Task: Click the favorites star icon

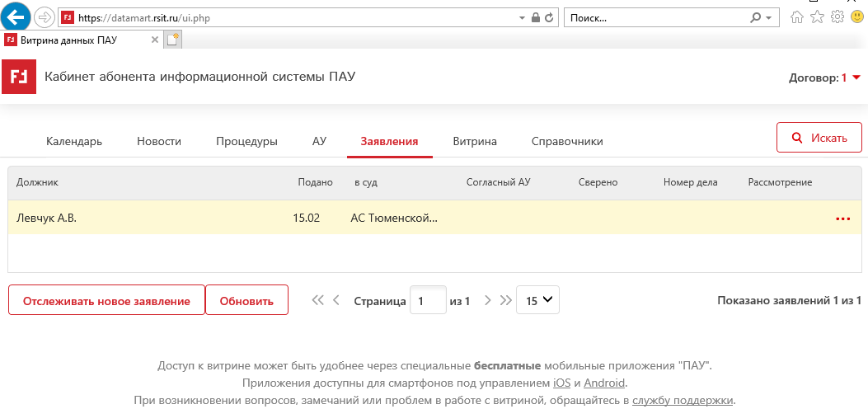Action: coord(817,17)
